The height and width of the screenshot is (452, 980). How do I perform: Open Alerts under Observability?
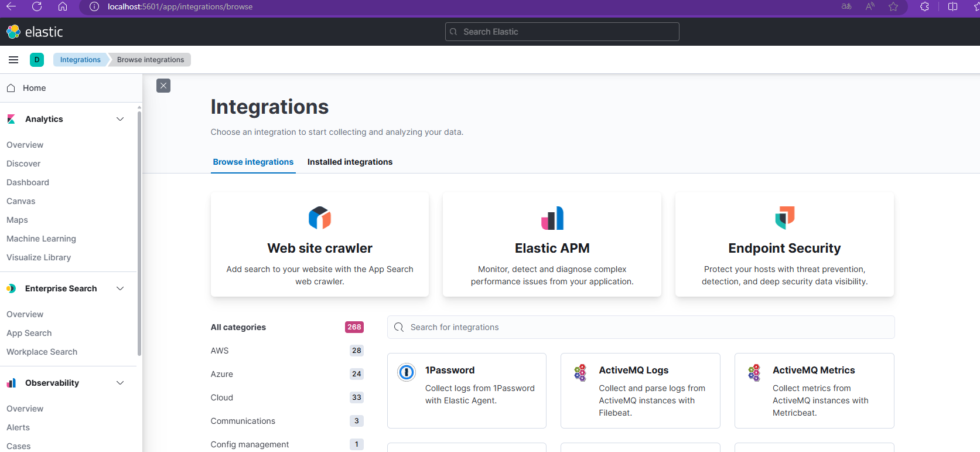pos(18,427)
